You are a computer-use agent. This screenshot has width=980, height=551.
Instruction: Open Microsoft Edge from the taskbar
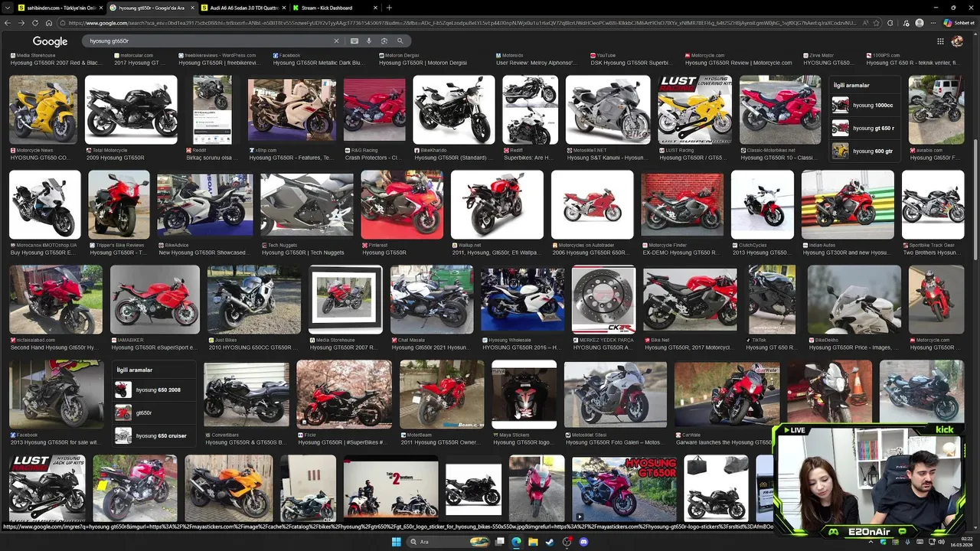tap(516, 542)
